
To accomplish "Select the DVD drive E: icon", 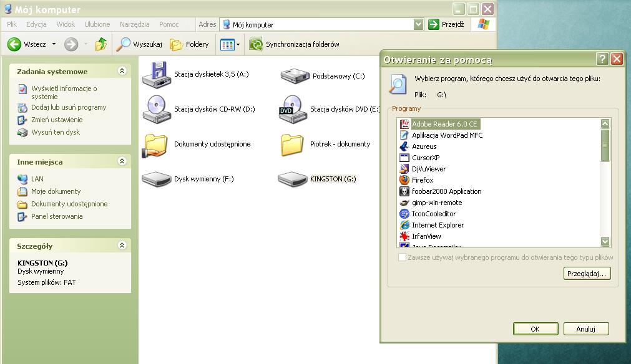I will [x=293, y=109].
